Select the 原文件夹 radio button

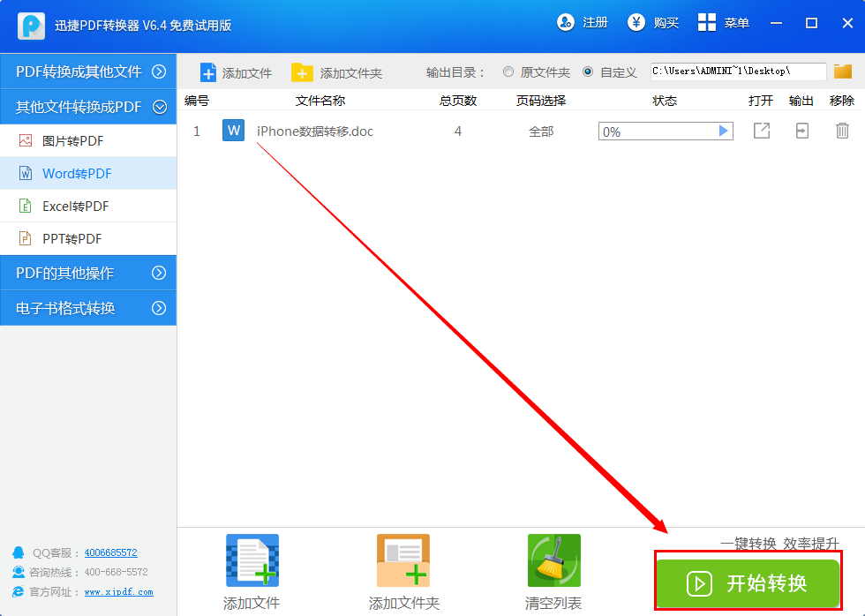coord(508,71)
